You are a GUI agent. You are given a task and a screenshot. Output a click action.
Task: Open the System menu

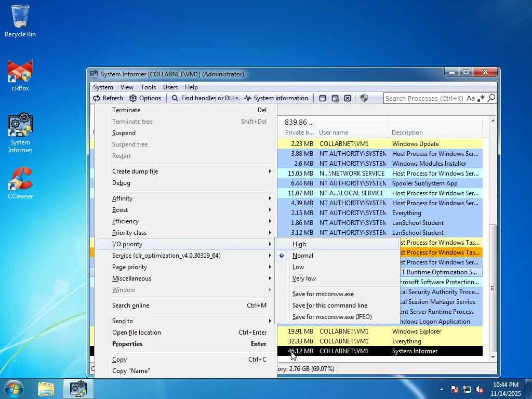(x=103, y=87)
